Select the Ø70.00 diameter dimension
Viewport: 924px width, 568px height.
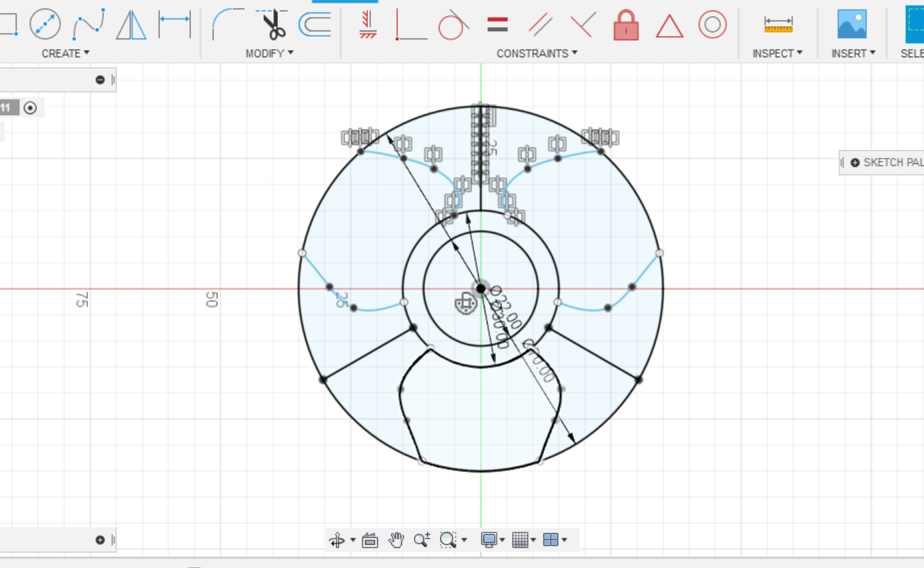pyautogui.click(x=538, y=361)
